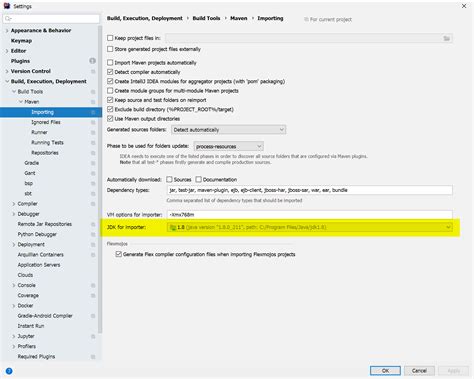Viewport: 474px width, 379px height.
Task: Click OK to confirm settings
Action: coord(385,371)
